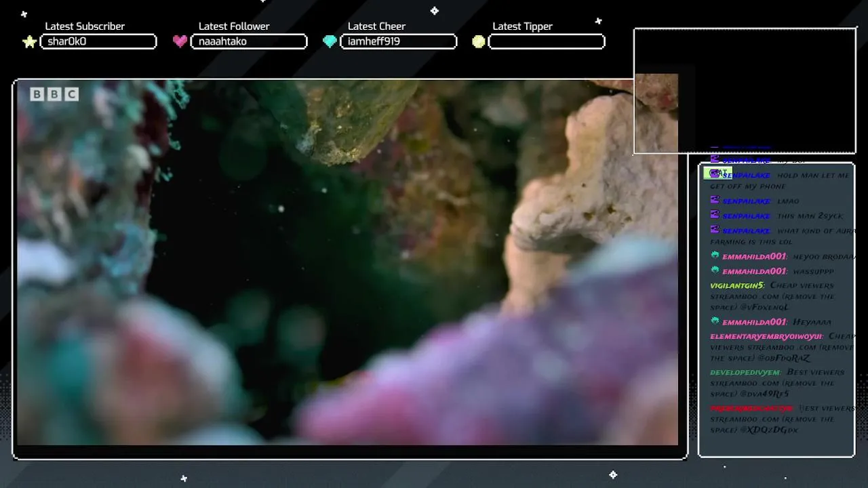Viewport: 868px width, 488px height.
Task: Click the 'Latest Tipper' label
Action: (522, 26)
